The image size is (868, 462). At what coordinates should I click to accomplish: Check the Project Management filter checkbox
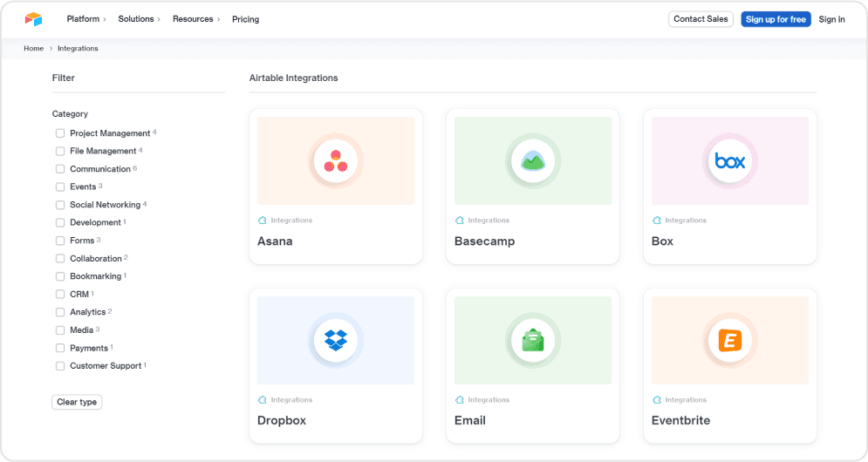(60, 133)
